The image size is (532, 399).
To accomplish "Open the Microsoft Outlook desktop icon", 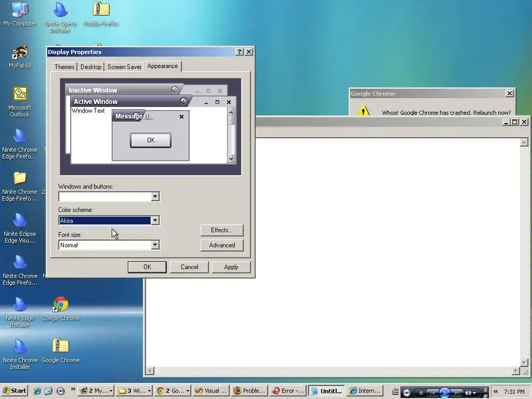I will click(20, 102).
